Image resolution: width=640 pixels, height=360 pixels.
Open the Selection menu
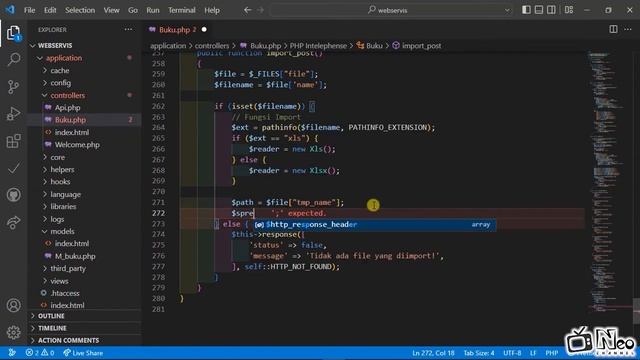tap(80, 10)
